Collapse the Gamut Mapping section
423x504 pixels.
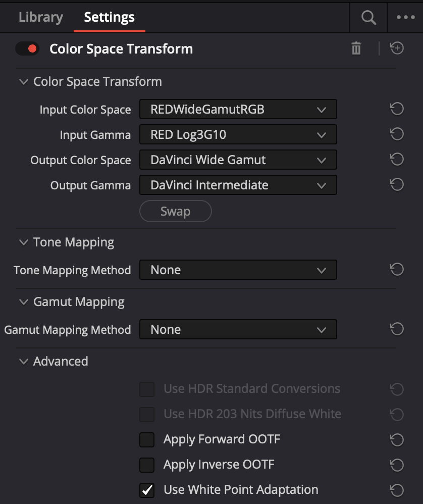(23, 302)
